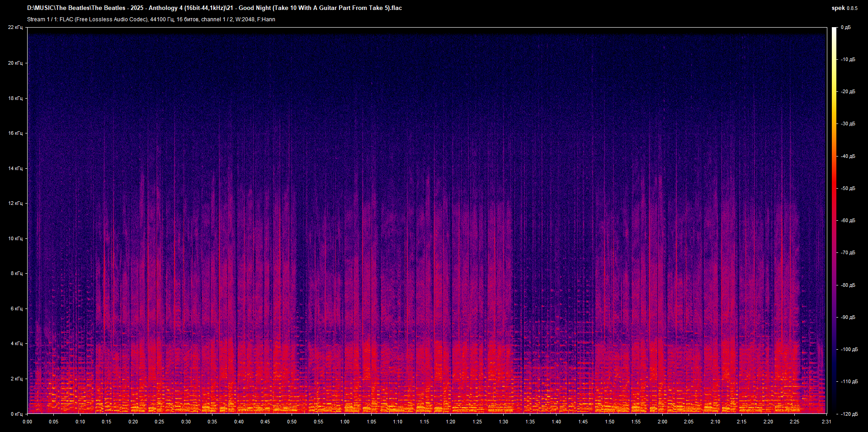Image resolution: width=868 pixels, height=432 pixels.
Task: Click the 1:00 time axis marker
Action: click(344, 422)
